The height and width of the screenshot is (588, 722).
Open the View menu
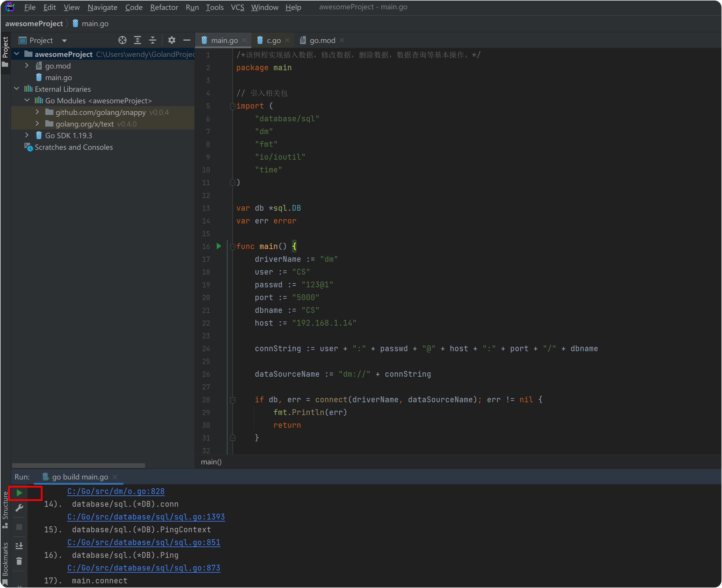tap(71, 7)
